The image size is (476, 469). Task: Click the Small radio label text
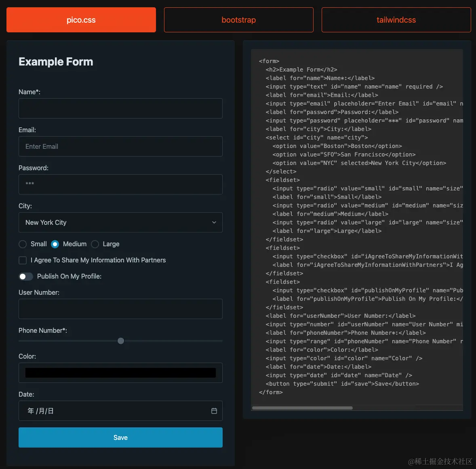[38, 244]
